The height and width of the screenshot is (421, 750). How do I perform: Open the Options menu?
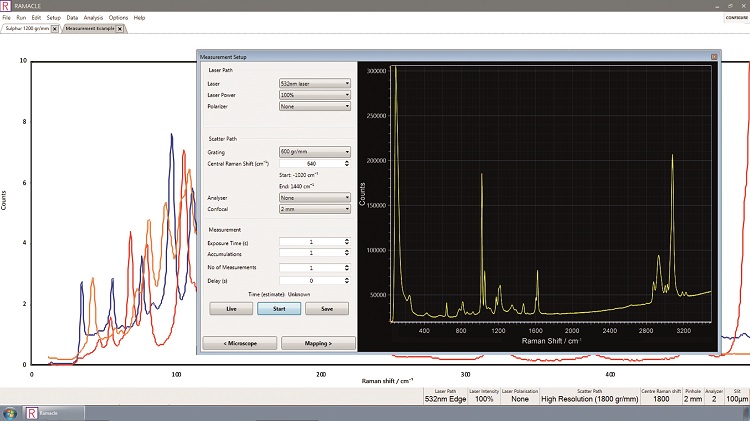pos(118,18)
